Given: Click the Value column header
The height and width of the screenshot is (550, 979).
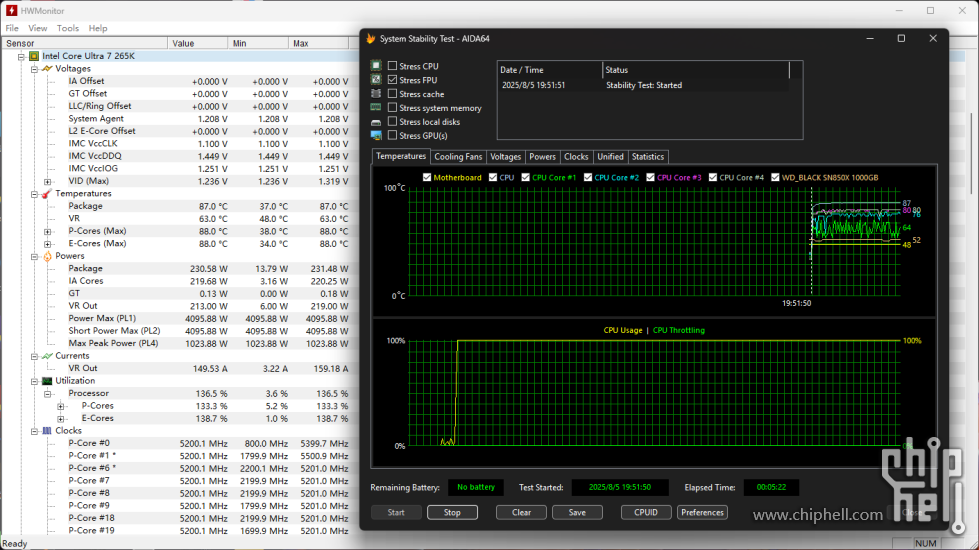Looking at the screenshot, I should point(197,43).
